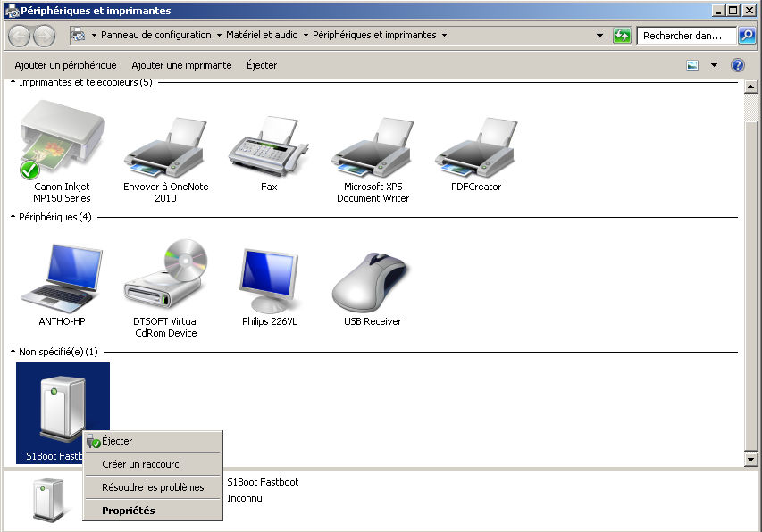Click the Forward navigation arrow
Screen dimensions: 762x532
pos(45,36)
